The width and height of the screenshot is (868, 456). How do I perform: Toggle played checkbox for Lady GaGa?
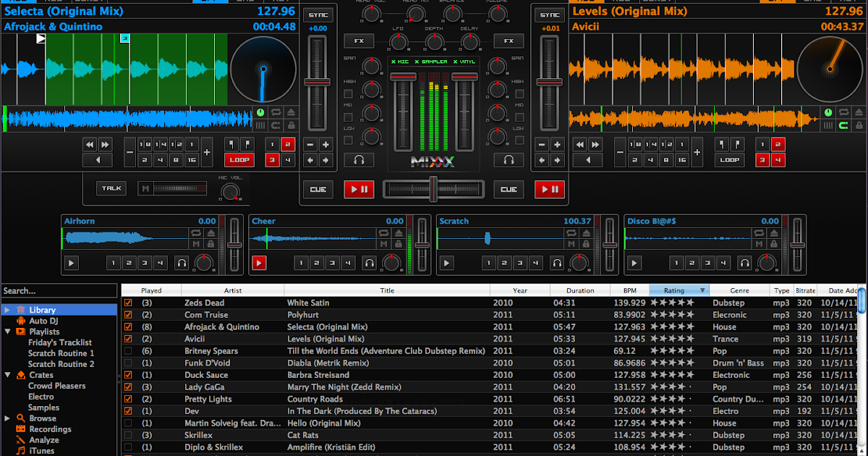(x=128, y=387)
